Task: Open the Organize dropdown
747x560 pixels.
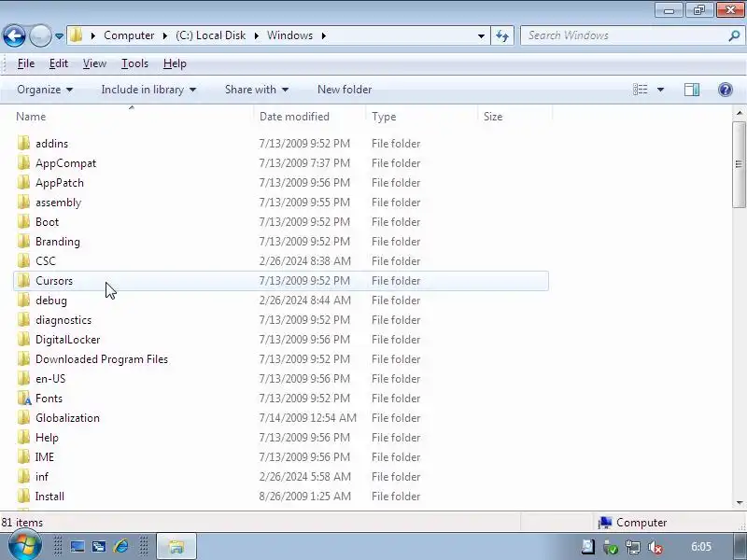Action: click(45, 90)
